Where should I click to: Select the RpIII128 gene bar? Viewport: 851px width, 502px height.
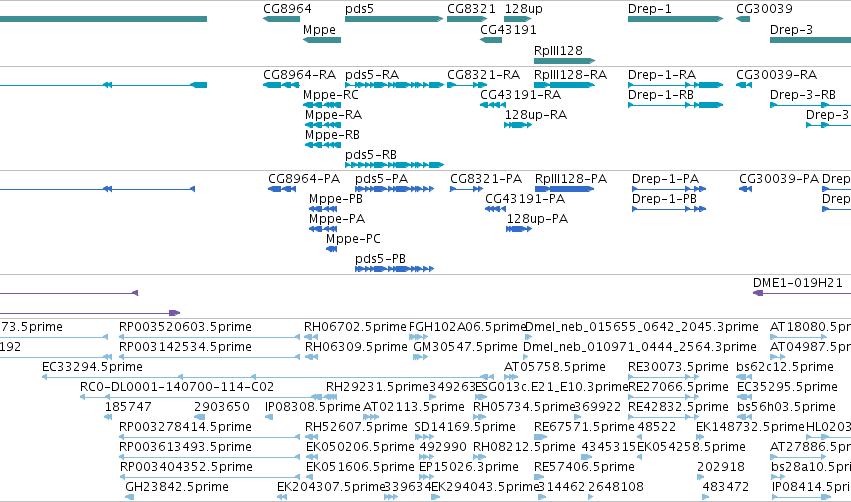[564, 61]
